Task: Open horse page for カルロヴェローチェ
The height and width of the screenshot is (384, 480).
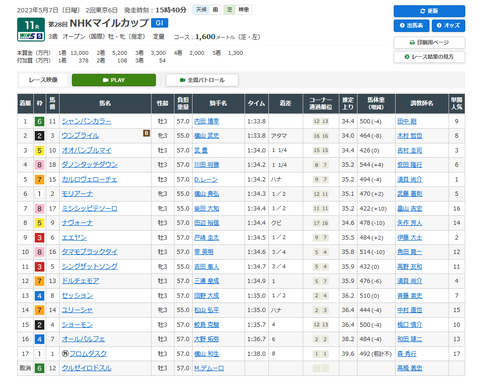Action: [x=90, y=179]
